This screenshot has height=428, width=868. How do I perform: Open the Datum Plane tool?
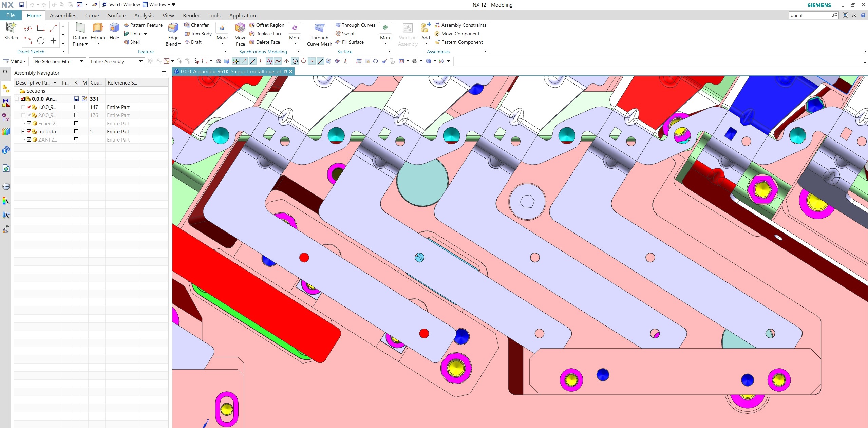click(x=80, y=28)
